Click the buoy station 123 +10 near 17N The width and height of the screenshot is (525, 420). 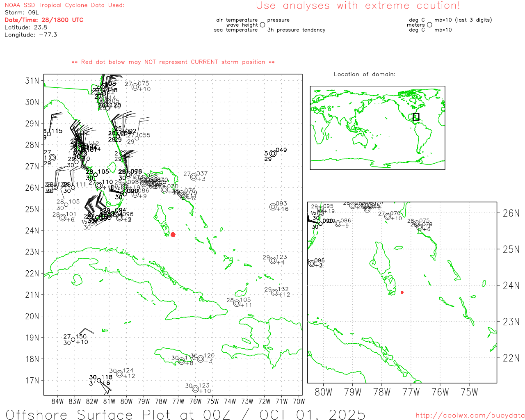195,389
